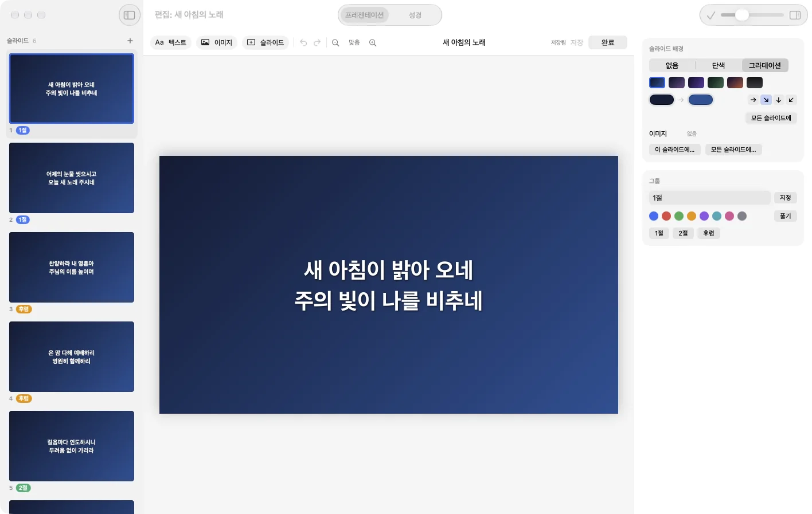The height and width of the screenshot is (514, 812).
Task: Apply background with 모든 슬라이드에 button
Action: (771, 118)
